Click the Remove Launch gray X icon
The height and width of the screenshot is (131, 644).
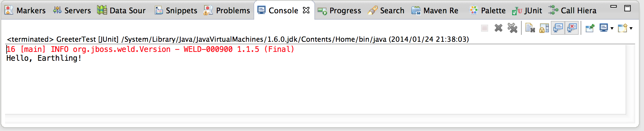click(499, 28)
